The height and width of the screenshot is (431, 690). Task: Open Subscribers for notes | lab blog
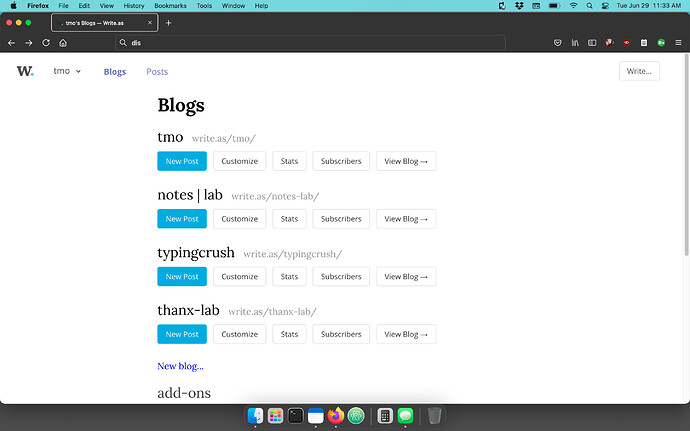point(341,219)
